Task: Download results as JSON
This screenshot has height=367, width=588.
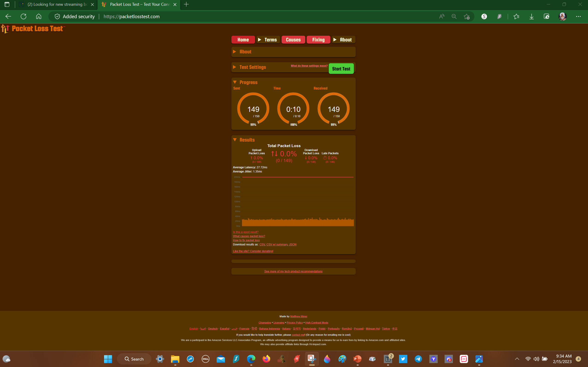Action: pos(293,245)
